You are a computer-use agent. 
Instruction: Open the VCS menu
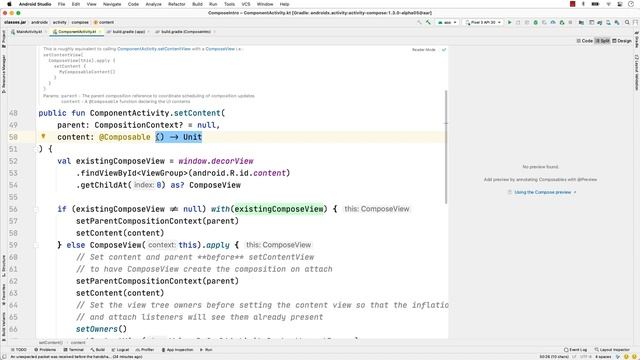click(246, 4)
